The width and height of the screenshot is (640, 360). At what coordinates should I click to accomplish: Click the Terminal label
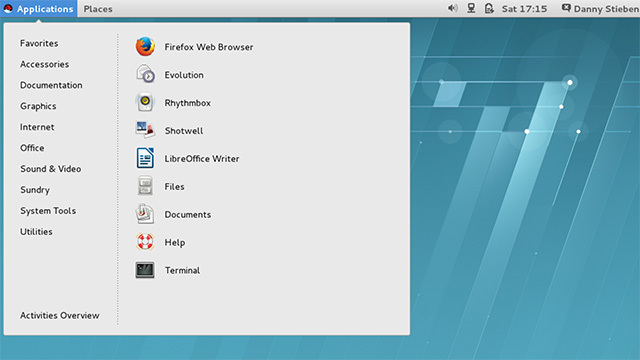coord(182,270)
